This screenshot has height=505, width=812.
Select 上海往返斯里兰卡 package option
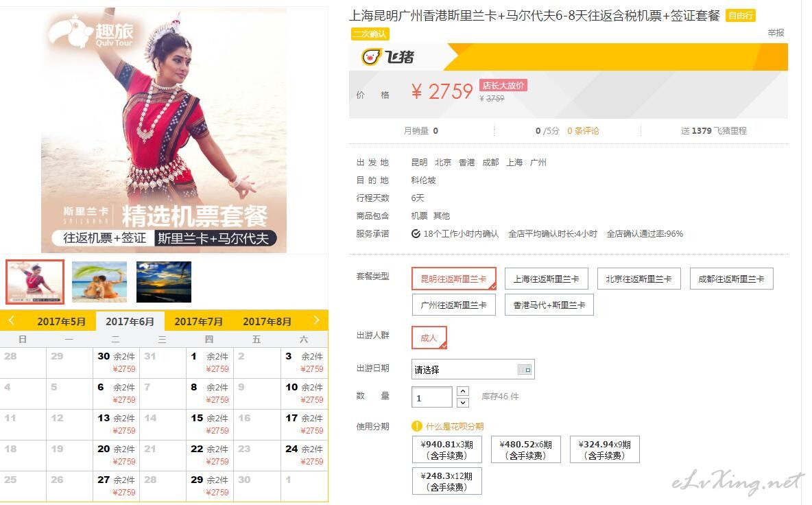[x=546, y=279]
